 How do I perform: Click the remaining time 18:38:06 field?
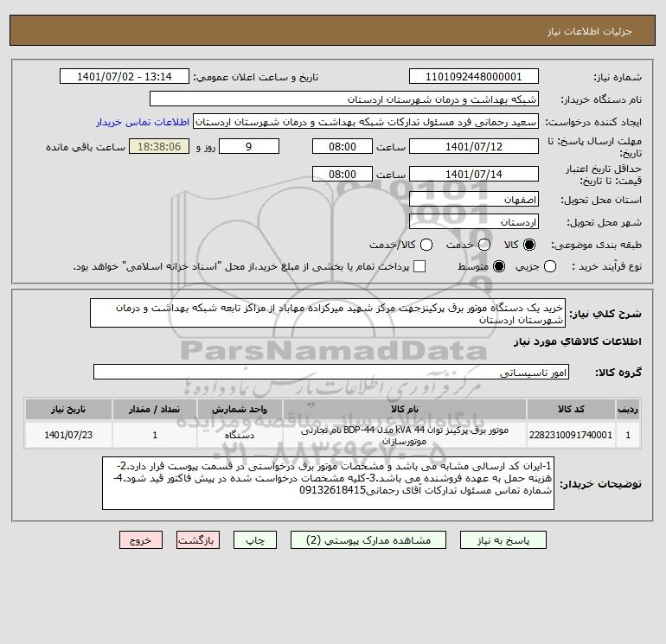(159, 146)
